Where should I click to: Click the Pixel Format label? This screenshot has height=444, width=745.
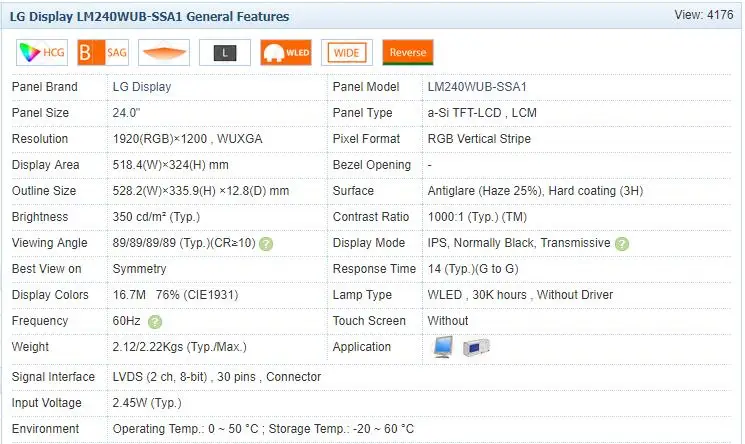point(366,139)
